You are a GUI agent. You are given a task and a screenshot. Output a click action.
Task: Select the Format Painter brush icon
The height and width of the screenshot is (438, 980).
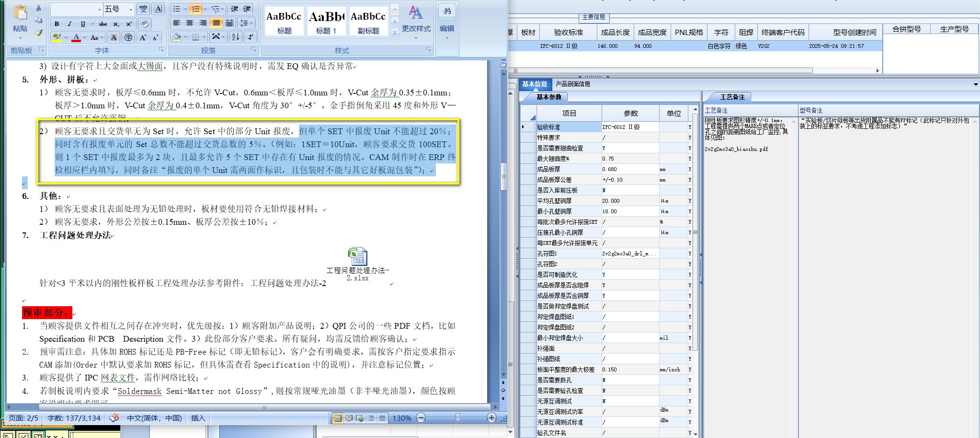(x=39, y=33)
